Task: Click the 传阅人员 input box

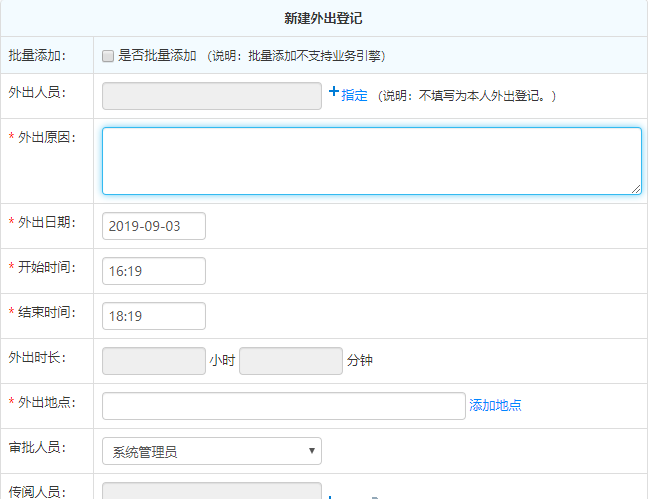Action: coord(212,491)
